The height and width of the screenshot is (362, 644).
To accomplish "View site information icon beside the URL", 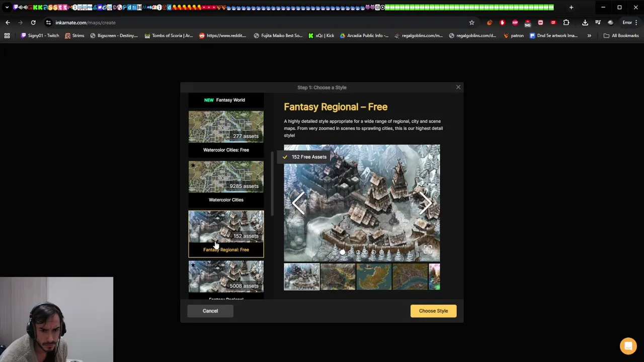I will point(48,23).
